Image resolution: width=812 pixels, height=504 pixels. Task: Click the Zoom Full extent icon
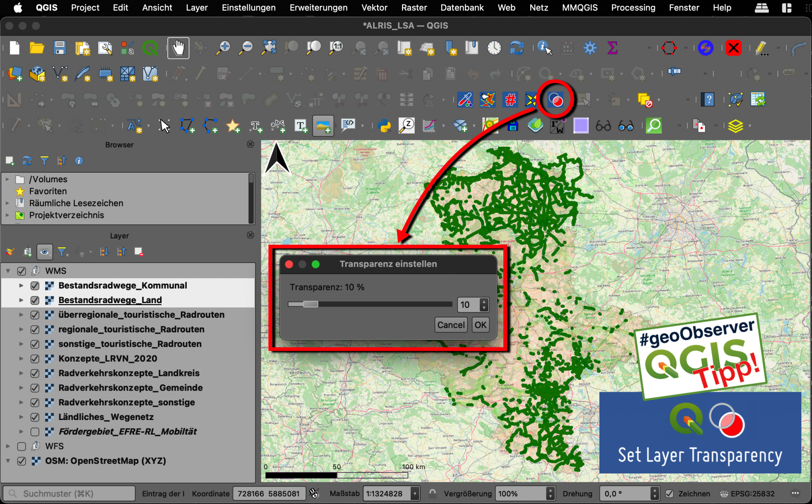coord(269,48)
